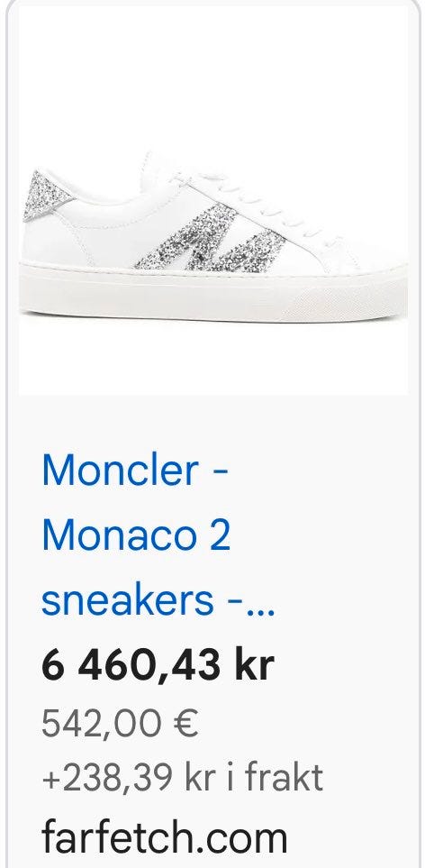Click the "Monaco 2" title line
This screenshot has width=425, height=868.
[x=136, y=535]
